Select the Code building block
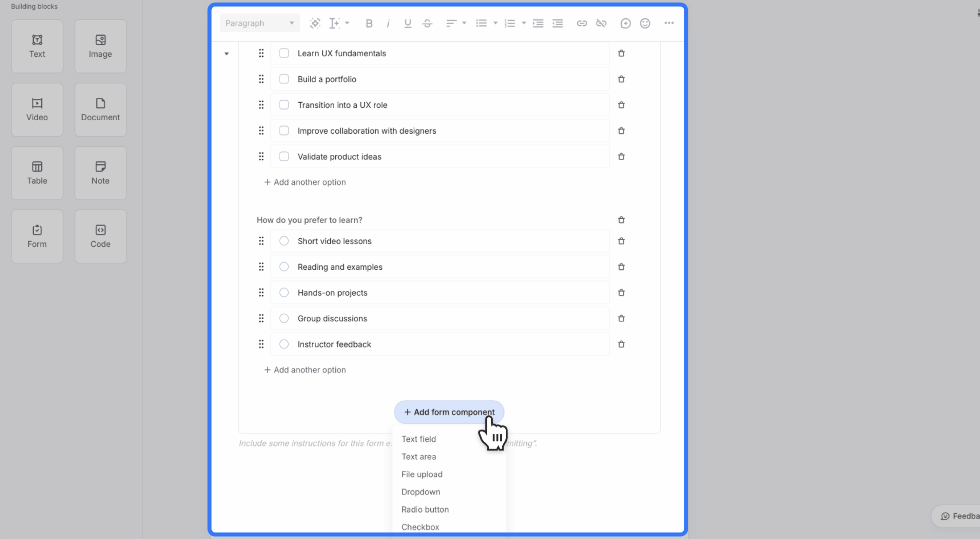This screenshot has height=539, width=980. click(100, 236)
